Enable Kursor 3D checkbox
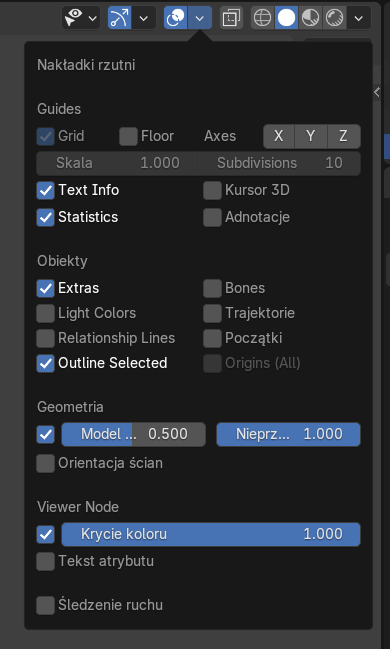Screen dimensions: 390x649 (212, 190)
